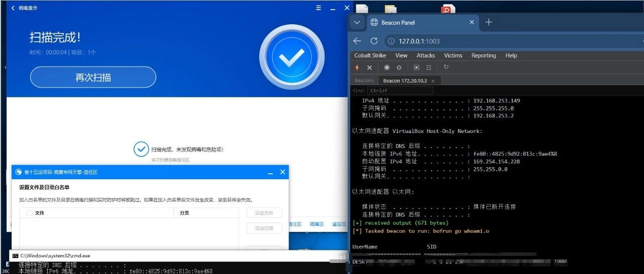Screen dimensions: 644x274
Task: Click the 设置文件及目录白名单 heading
Action: click(x=44, y=187)
